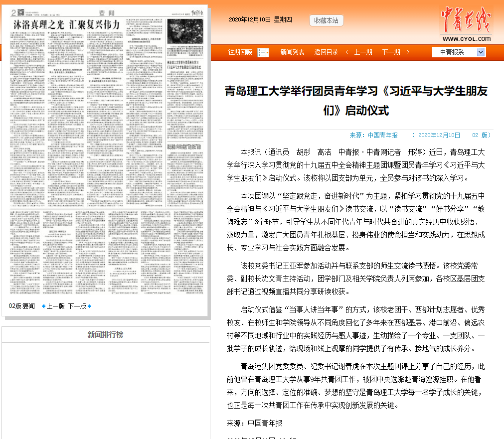Image resolution: width=504 pixels, height=439 pixels.
Task: Select 新闻列表 in the navigation bar
Action: pyautogui.click(x=292, y=52)
